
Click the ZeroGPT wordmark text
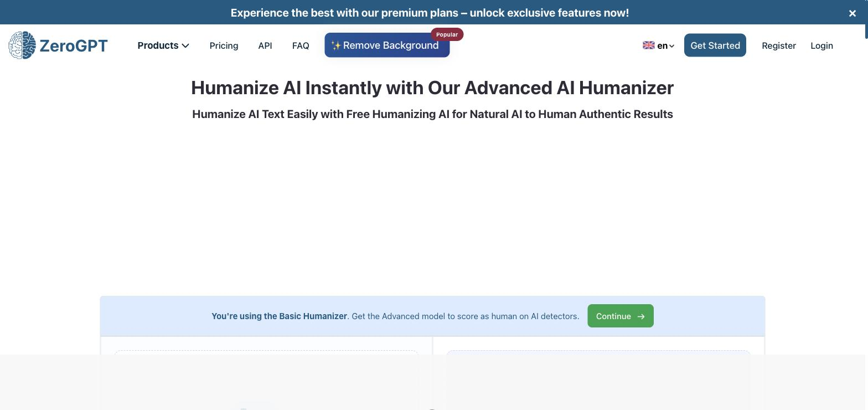74,45
